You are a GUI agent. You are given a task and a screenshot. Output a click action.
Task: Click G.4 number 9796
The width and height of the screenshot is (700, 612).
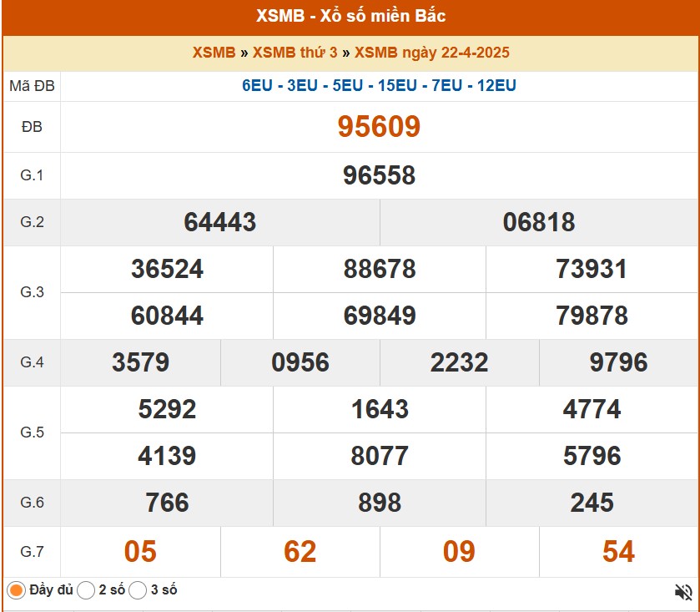(619, 362)
